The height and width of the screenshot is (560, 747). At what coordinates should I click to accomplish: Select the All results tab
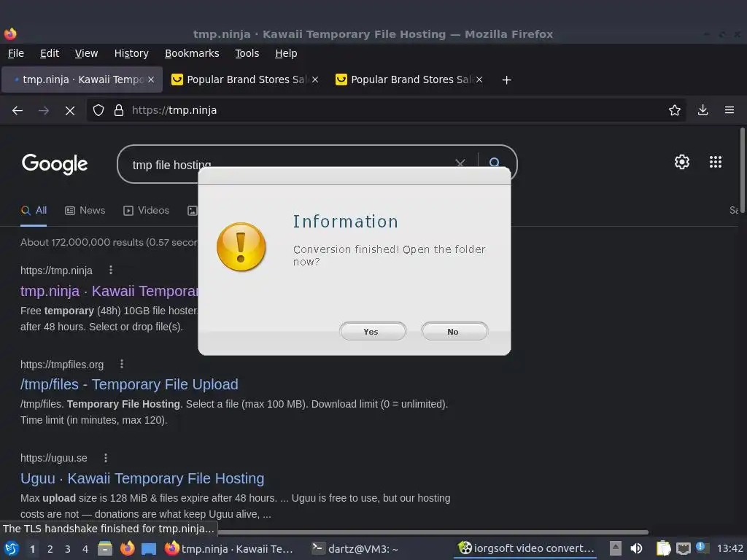tap(34, 211)
